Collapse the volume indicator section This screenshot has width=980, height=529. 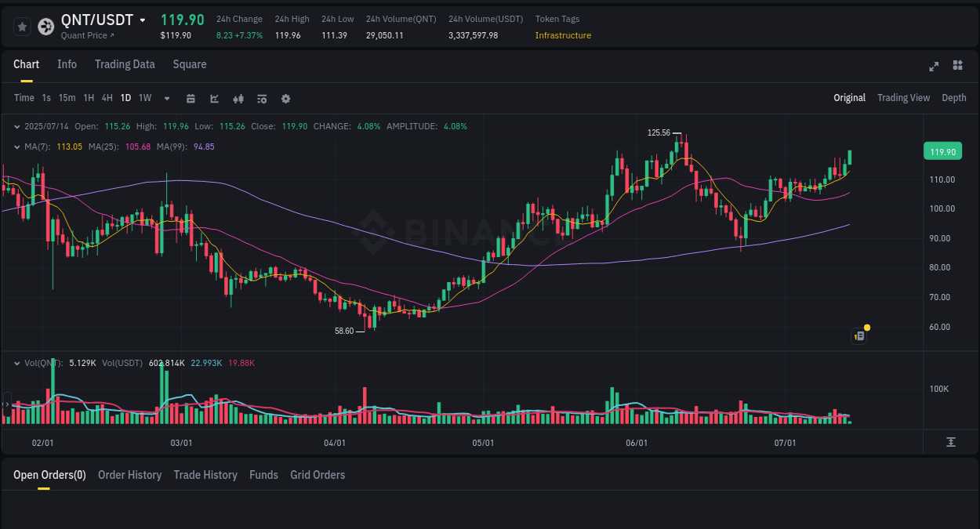[x=17, y=364]
